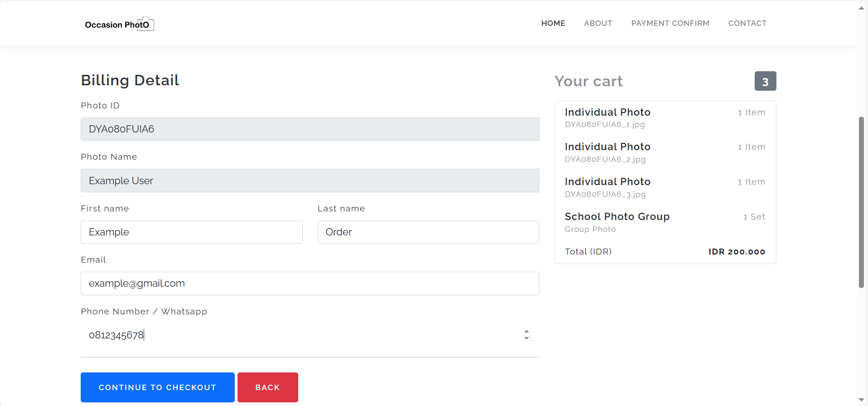The height and width of the screenshot is (406, 868).
Task: Open the Payment Confirm page
Action: 670,23
